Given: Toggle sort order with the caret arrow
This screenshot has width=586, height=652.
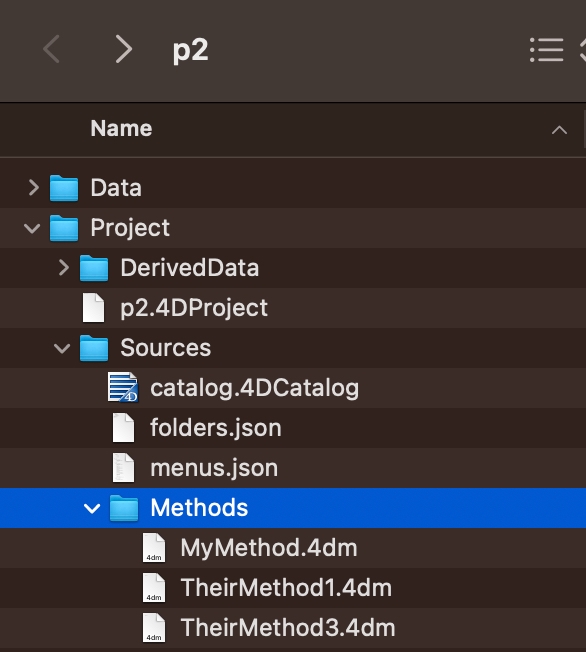Looking at the screenshot, I should (x=559, y=130).
